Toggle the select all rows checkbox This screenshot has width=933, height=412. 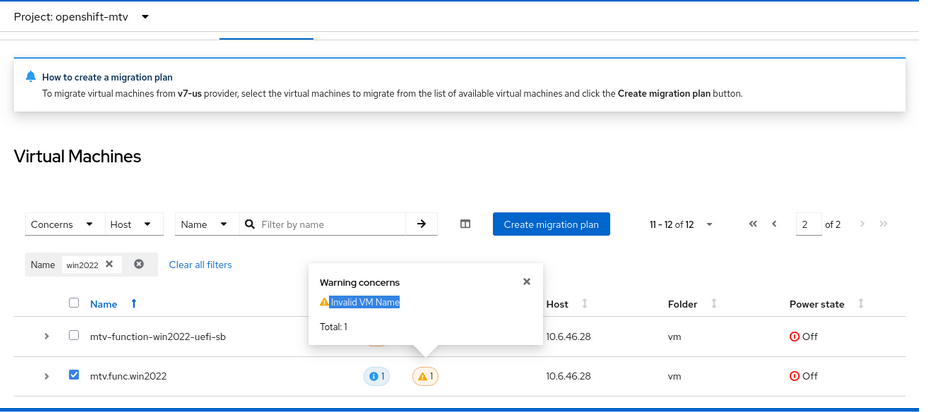(x=74, y=303)
